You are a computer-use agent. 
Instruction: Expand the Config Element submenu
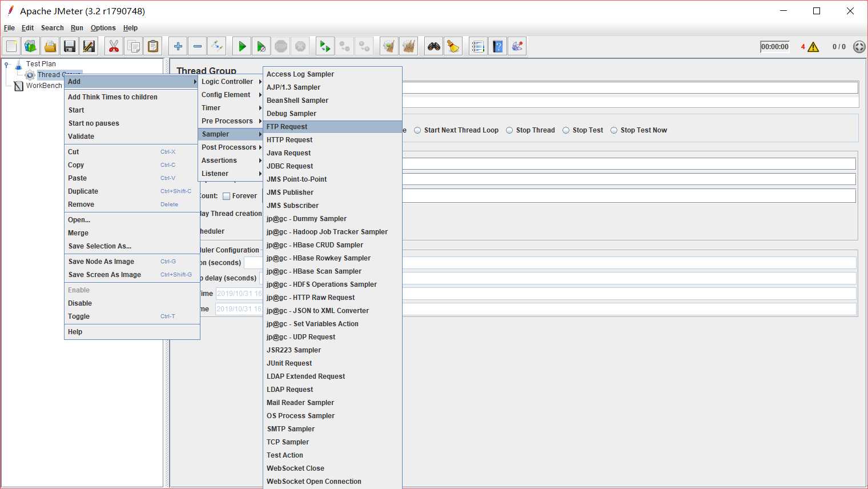tap(231, 95)
